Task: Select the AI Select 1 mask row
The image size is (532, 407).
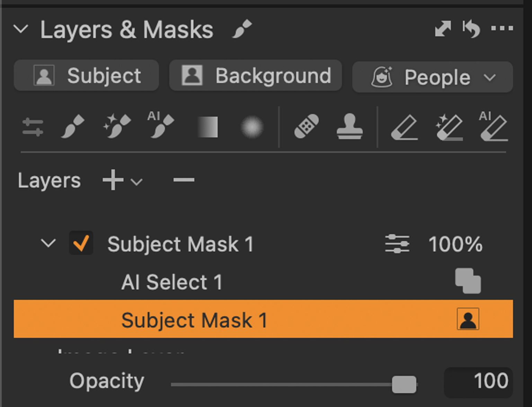Action: click(263, 282)
